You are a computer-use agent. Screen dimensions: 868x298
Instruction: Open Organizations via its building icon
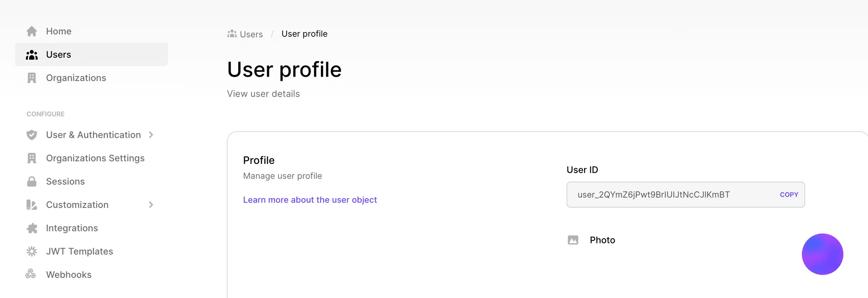click(31, 77)
